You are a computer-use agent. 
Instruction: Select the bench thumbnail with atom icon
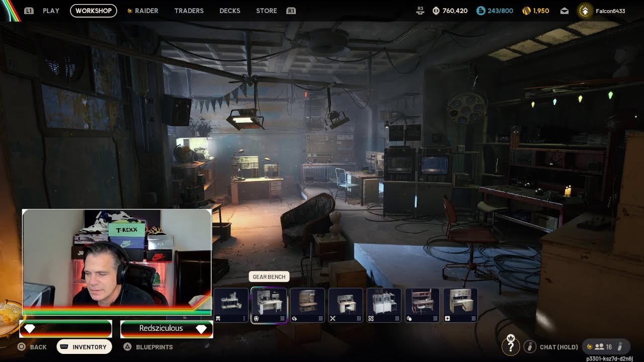(x=384, y=305)
